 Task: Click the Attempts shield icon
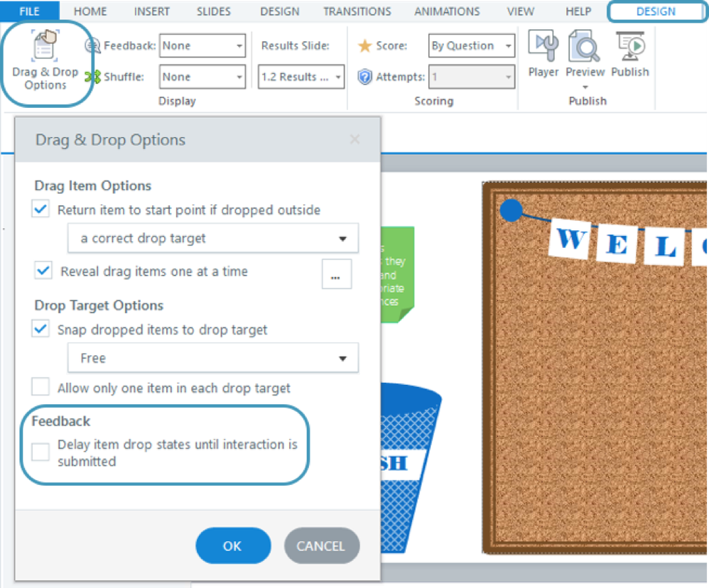coord(364,77)
